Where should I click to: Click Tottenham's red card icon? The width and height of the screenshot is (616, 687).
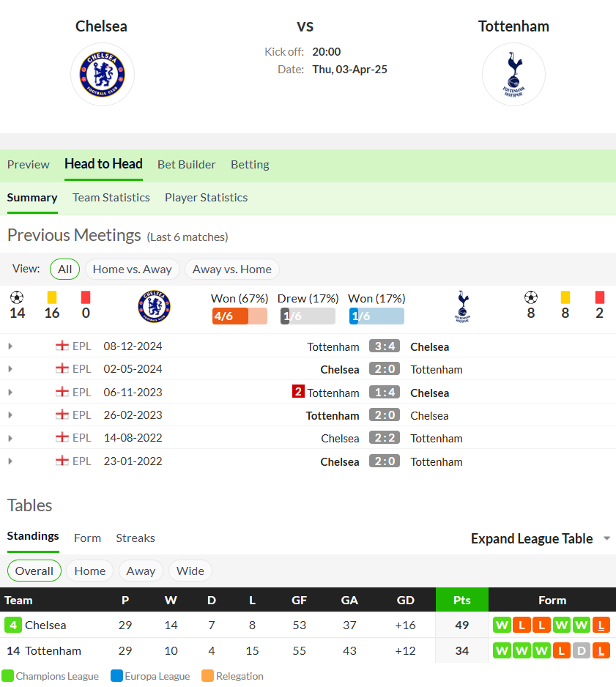[x=599, y=297]
